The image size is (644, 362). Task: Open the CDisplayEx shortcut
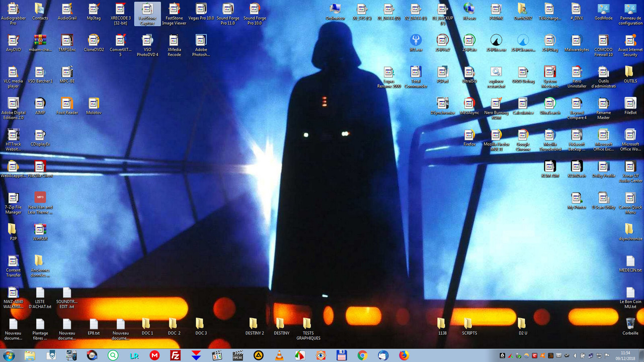40,138
